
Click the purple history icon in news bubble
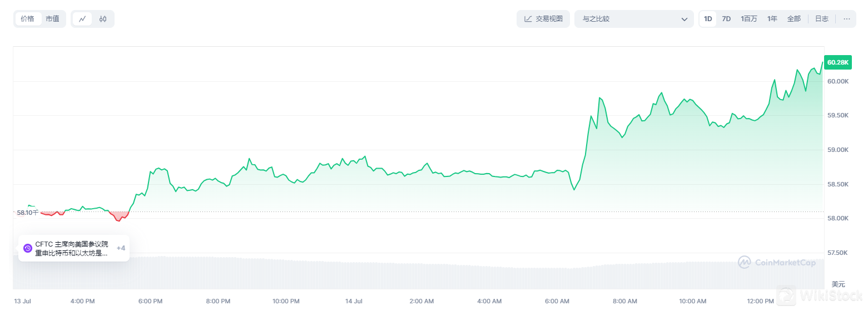click(27, 248)
